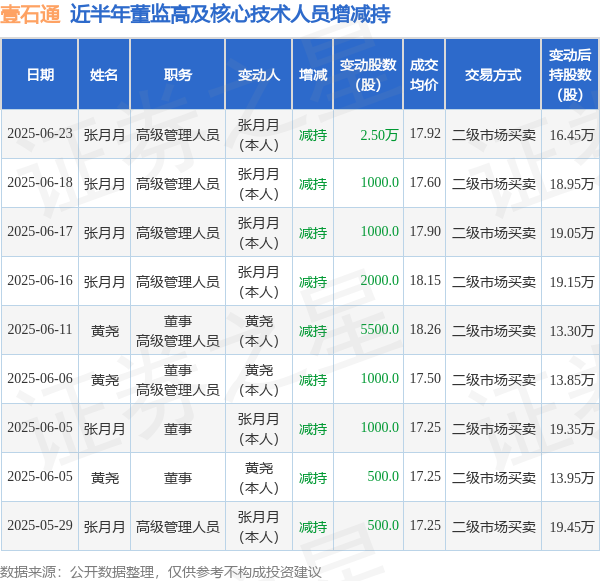Click holding value 19.35万

tap(572, 429)
